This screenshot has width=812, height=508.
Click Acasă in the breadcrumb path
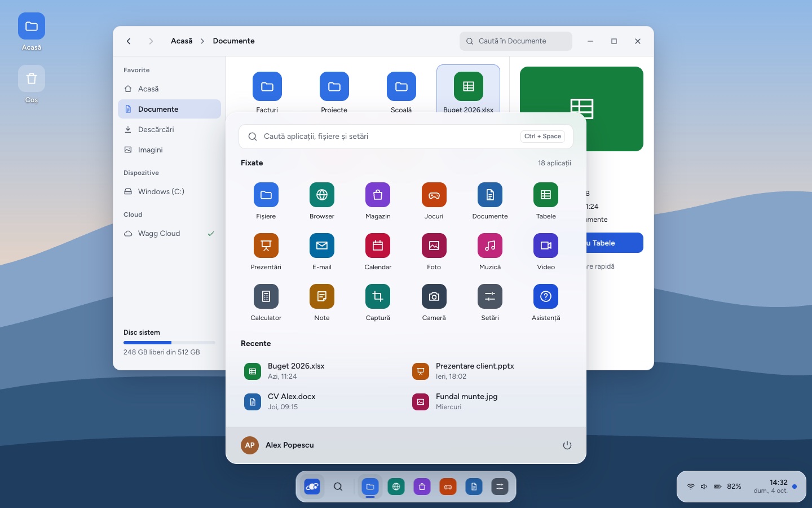point(182,41)
